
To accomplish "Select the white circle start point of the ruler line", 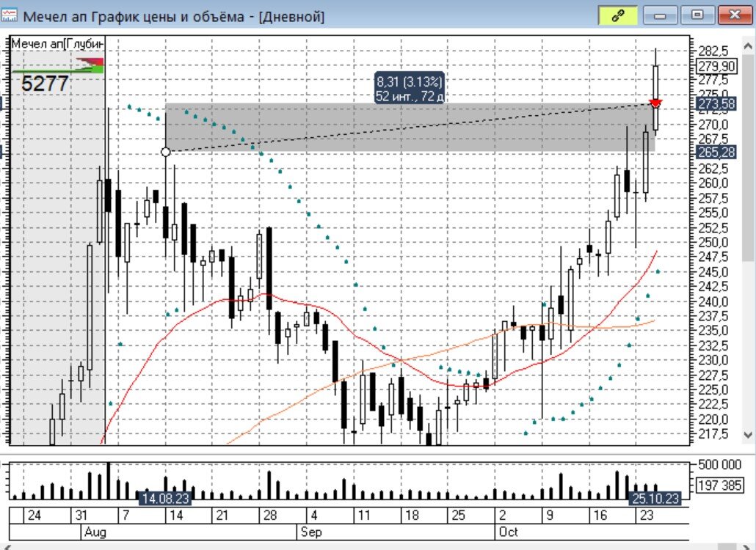I will 165,153.
